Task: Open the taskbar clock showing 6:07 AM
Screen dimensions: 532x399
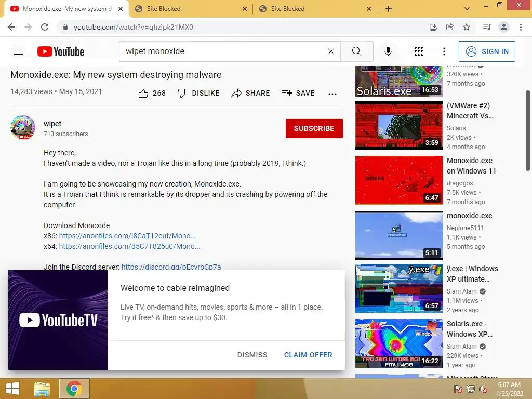Action: click(509, 389)
